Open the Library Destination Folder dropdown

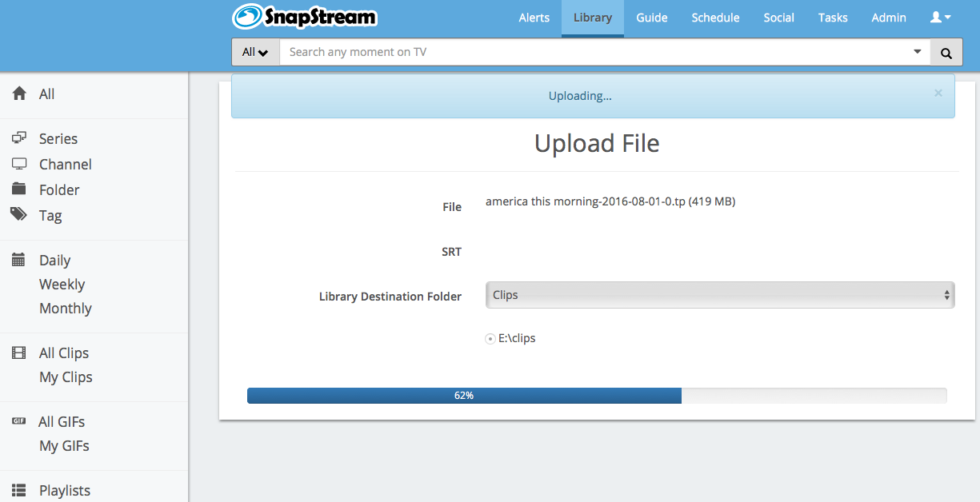[720, 295]
